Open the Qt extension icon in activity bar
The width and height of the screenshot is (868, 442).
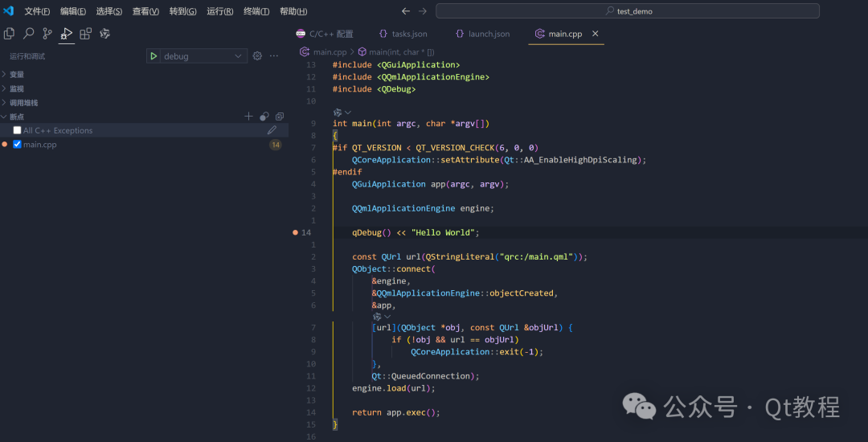(x=104, y=34)
